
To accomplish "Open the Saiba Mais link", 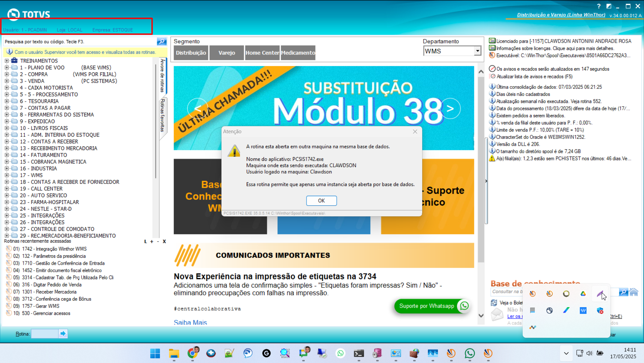I will [190, 322].
